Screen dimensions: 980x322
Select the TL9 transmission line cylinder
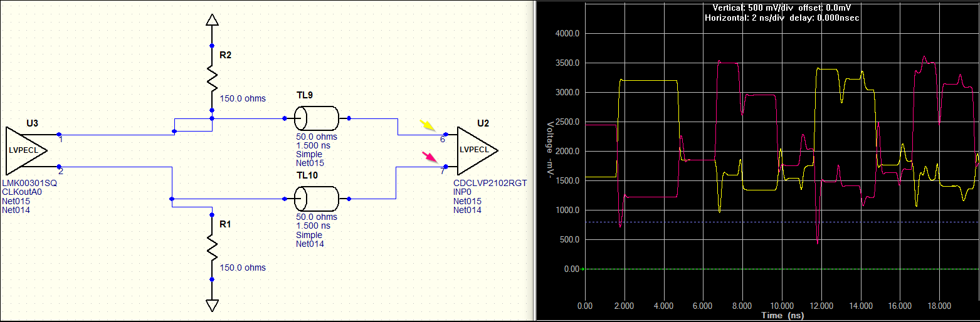coord(317,118)
